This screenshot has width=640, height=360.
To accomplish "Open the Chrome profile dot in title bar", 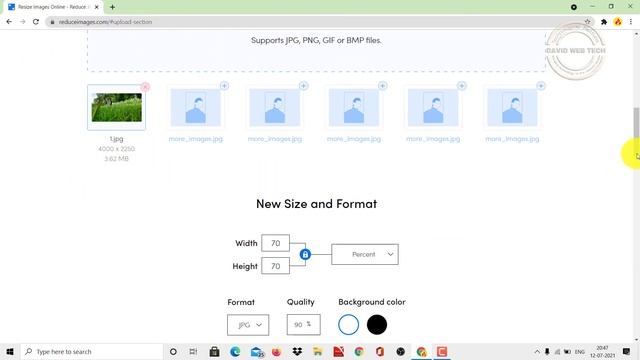I will 573,7.
